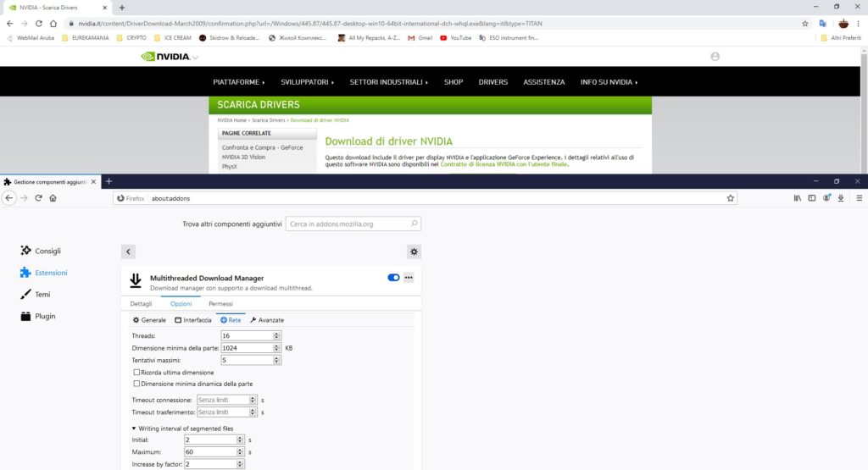
Task: Open add-ons tools gear menu
Action: tap(414, 252)
